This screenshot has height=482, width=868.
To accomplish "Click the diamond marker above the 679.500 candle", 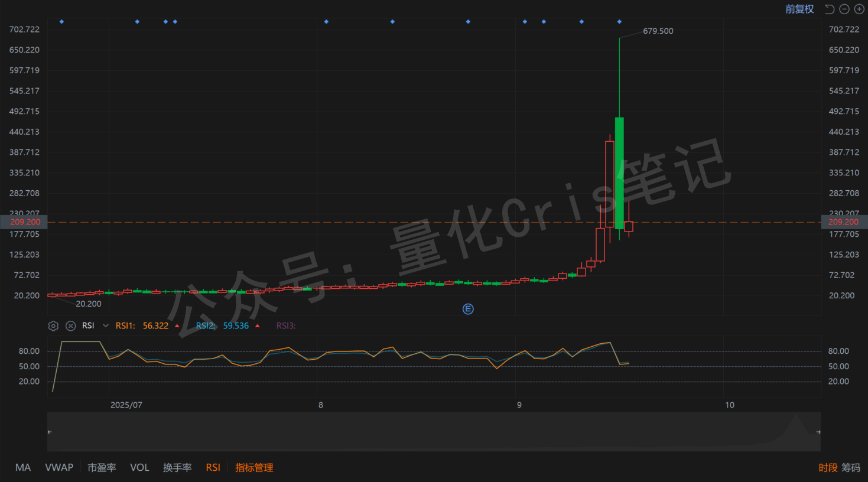I will tap(619, 22).
